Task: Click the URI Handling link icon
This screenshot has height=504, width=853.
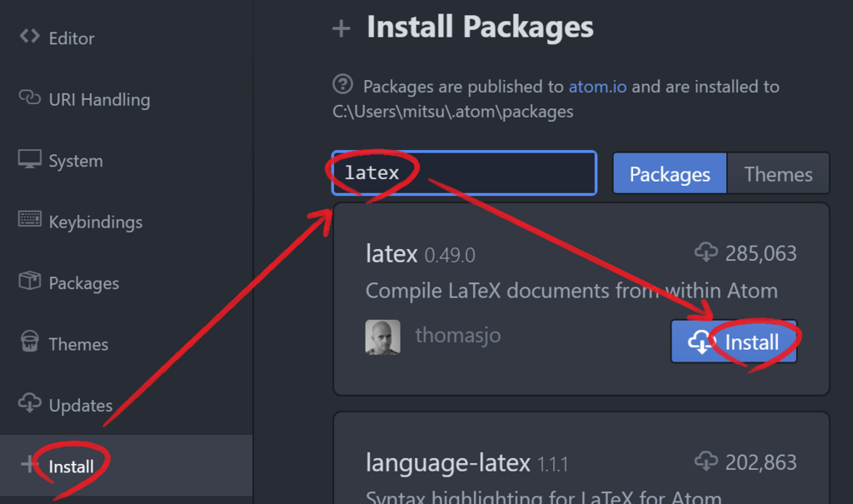Action: click(x=29, y=98)
